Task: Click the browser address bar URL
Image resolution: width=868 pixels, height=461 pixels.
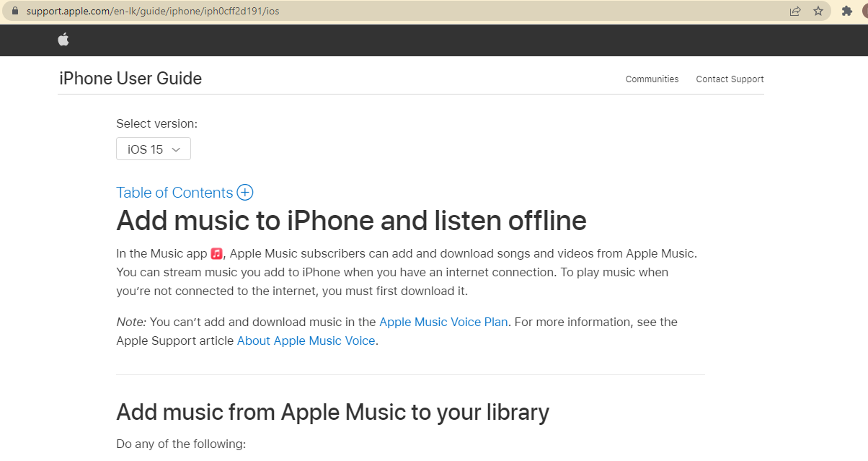Action: 153,11
